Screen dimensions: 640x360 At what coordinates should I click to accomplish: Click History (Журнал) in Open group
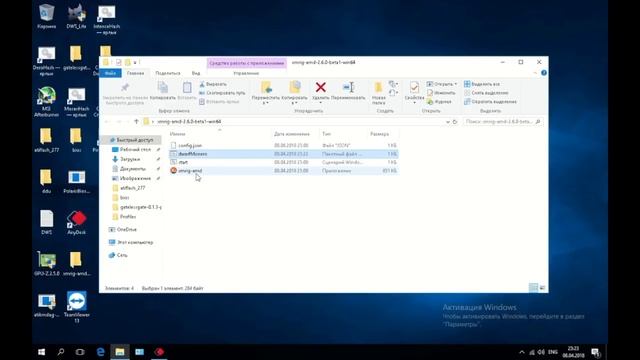click(x=439, y=102)
